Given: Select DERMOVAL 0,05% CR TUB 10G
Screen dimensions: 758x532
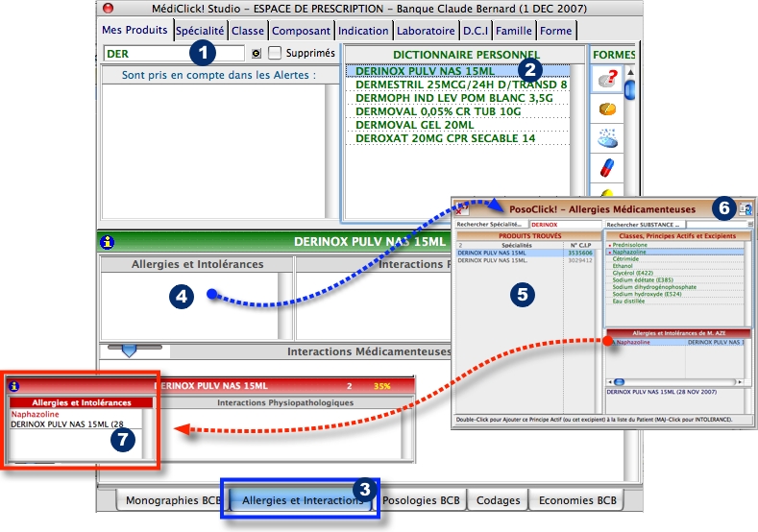Looking at the screenshot, I should [458, 111].
